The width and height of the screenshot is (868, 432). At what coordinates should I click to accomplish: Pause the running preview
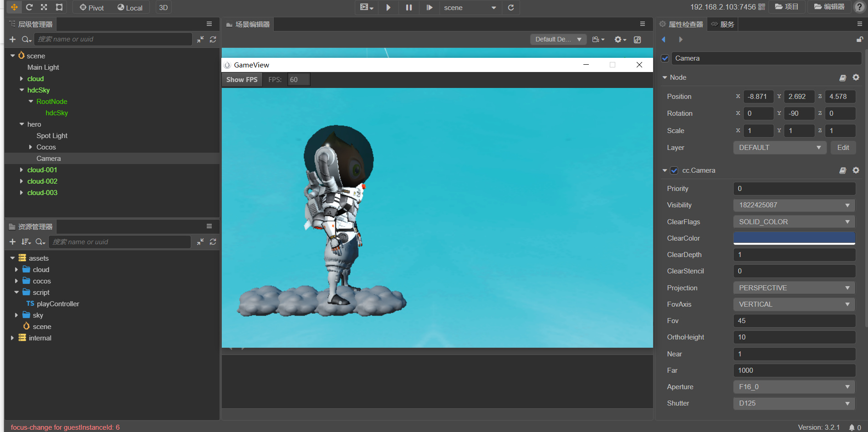click(409, 7)
